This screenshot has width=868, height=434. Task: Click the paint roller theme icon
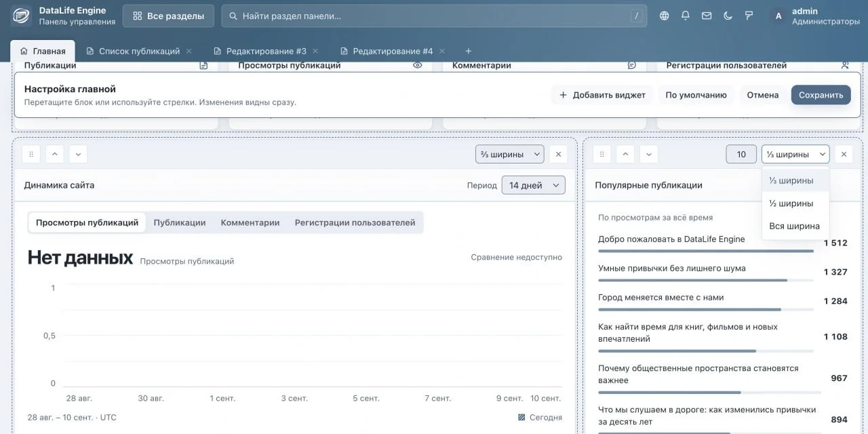coord(749,16)
